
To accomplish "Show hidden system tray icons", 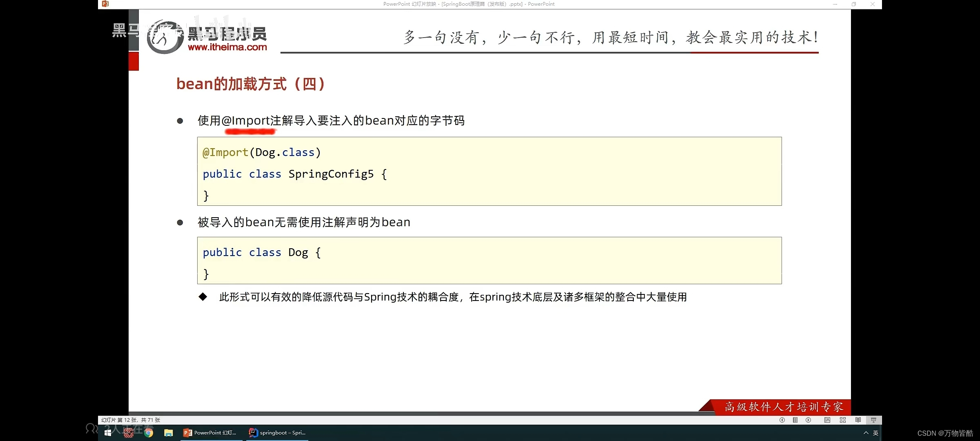I will pyautogui.click(x=866, y=433).
